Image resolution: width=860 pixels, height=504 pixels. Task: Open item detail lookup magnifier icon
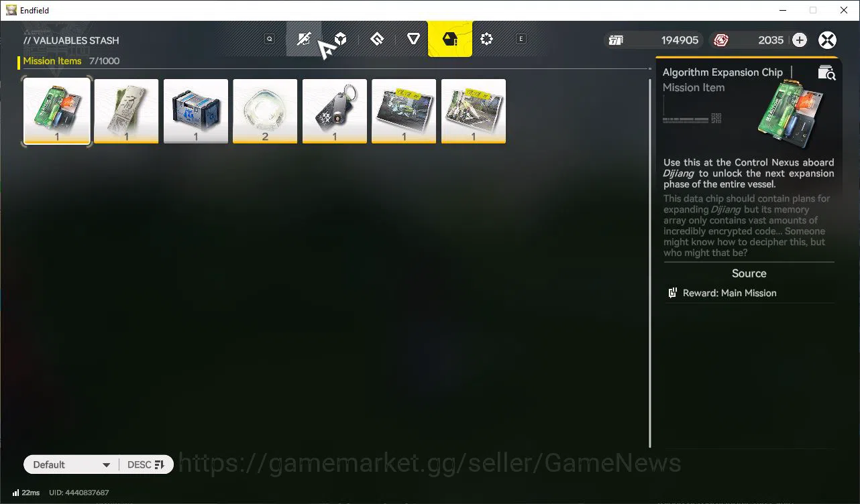(826, 73)
